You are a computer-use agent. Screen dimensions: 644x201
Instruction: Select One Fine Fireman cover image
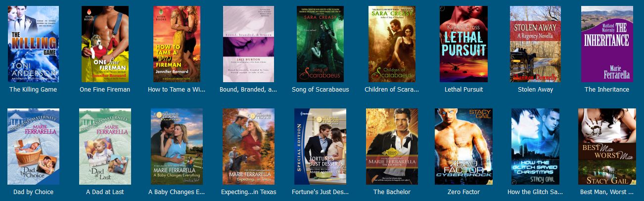tap(105, 44)
